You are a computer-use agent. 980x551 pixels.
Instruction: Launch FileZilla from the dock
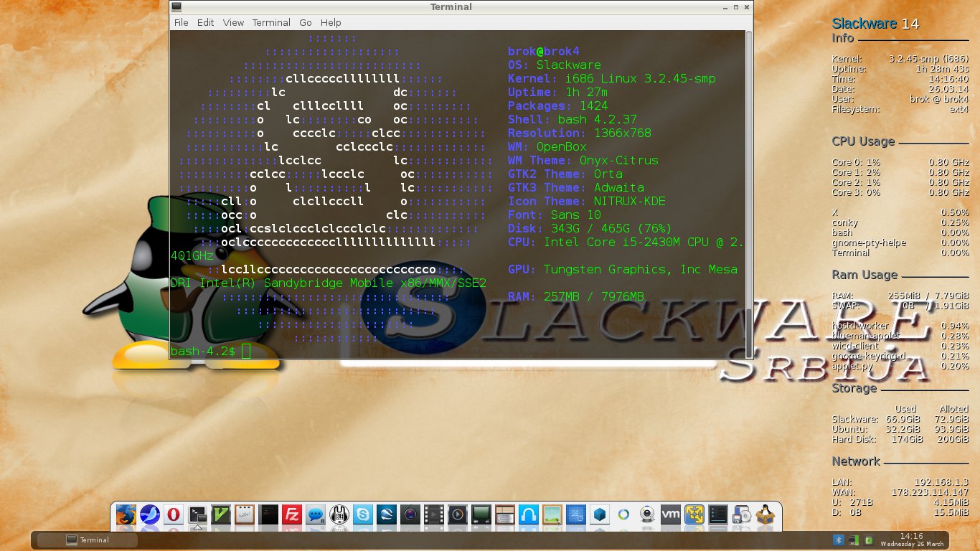click(x=292, y=514)
